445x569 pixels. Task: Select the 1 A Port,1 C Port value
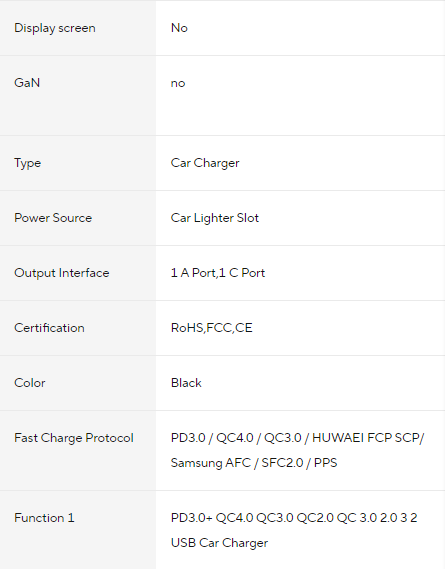[x=218, y=273]
